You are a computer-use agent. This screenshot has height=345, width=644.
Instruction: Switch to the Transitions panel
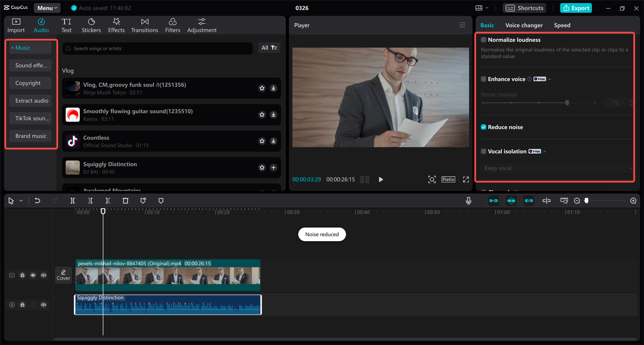pos(144,25)
